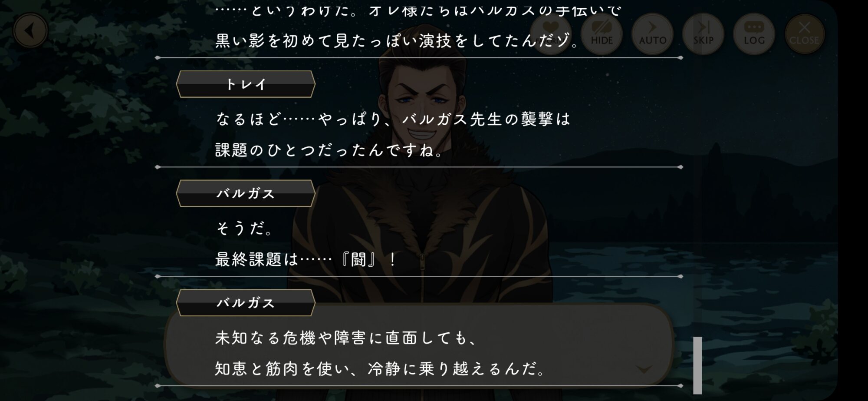868x401 pixels.
Task: Click the text そうだ。
Action: (x=245, y=228)
